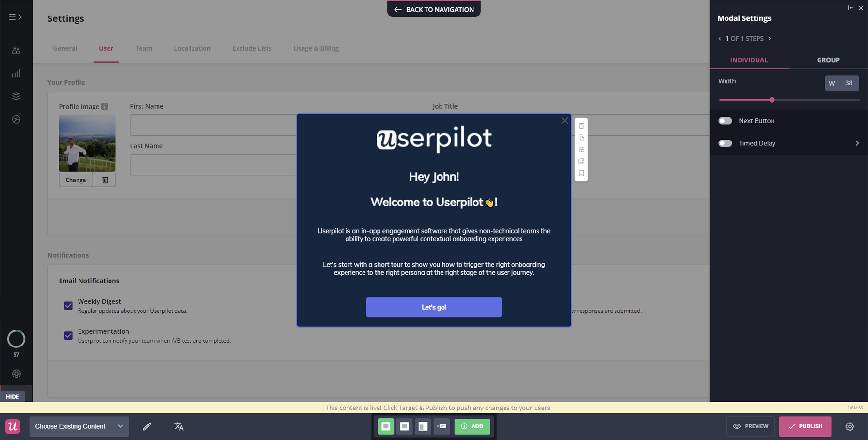Dock the Modal Settings panel left

click(851, 8)
